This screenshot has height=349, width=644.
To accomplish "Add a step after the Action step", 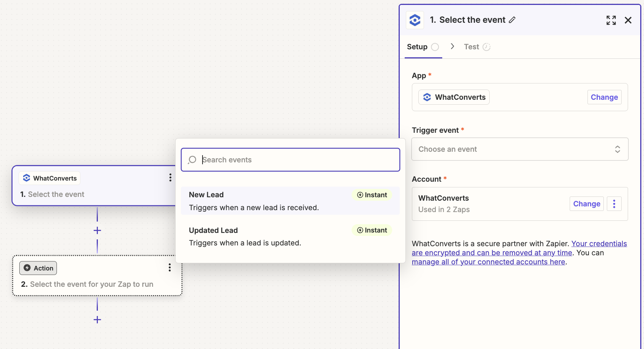I will (x=97, y=320).
